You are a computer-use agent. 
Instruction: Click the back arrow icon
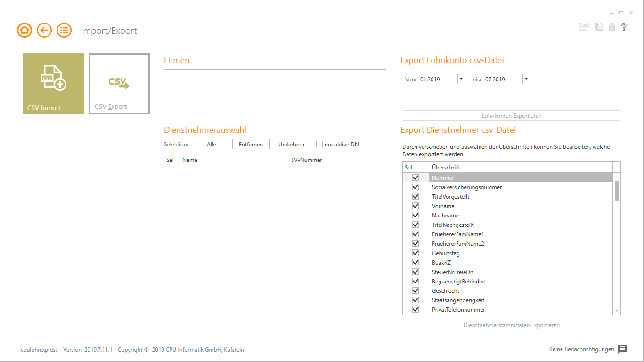point(44,31)
